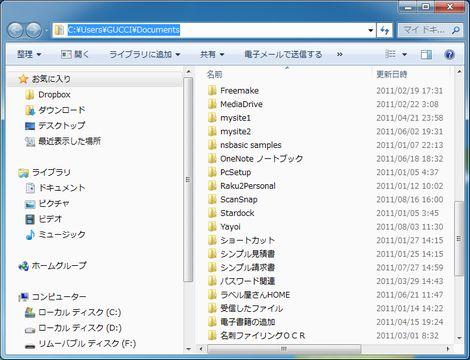The image size is (470, 360).
Task: Open the ライブラリに追加 dropdown
Action: (145, 54)
